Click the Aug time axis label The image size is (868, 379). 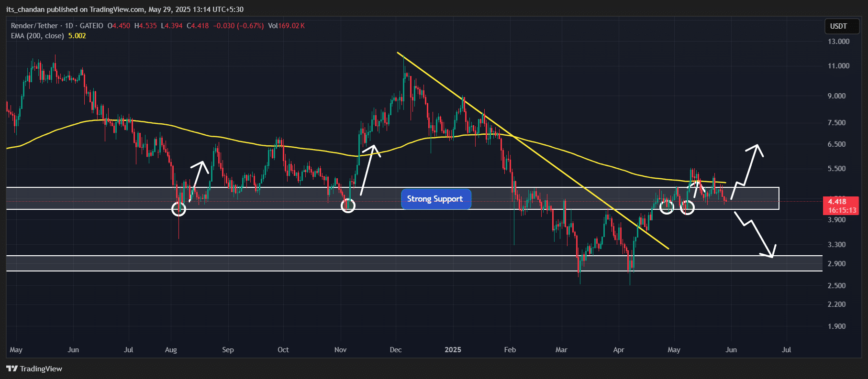[171, 350]
